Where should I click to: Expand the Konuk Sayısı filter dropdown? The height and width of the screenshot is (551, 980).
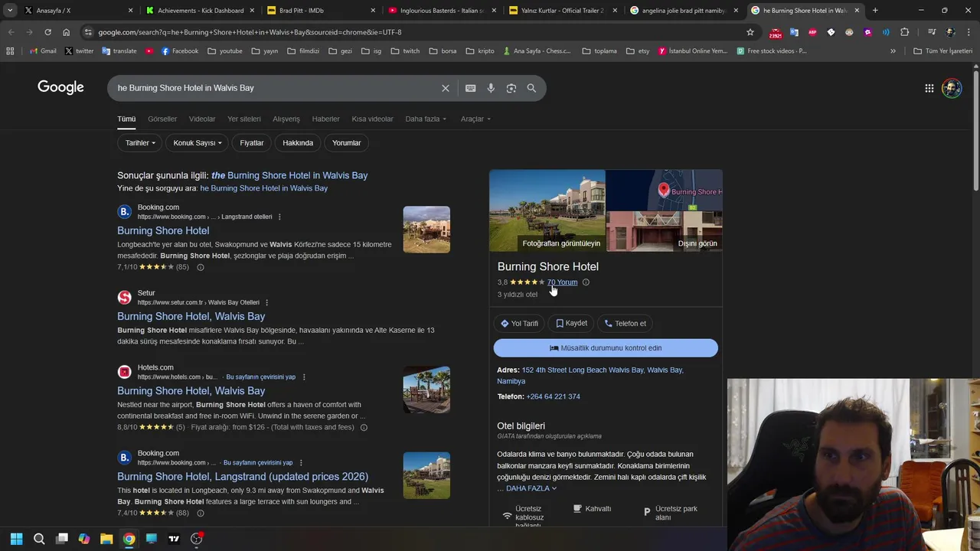[x=197, y=143]
